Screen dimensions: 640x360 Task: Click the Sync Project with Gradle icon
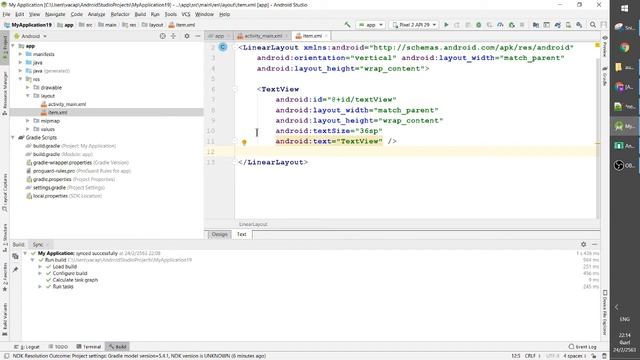click(x=557, y=25)
